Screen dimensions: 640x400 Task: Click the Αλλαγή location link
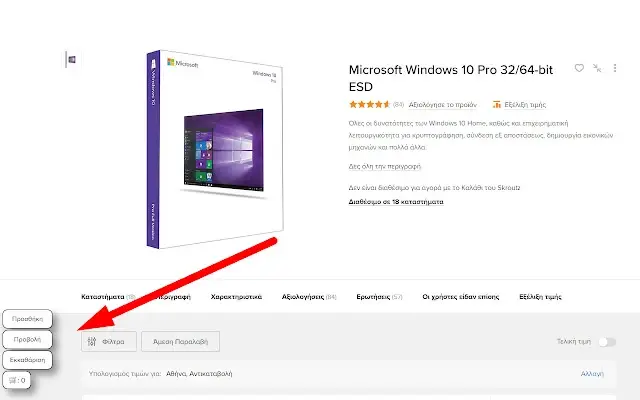tap(592, 373)
